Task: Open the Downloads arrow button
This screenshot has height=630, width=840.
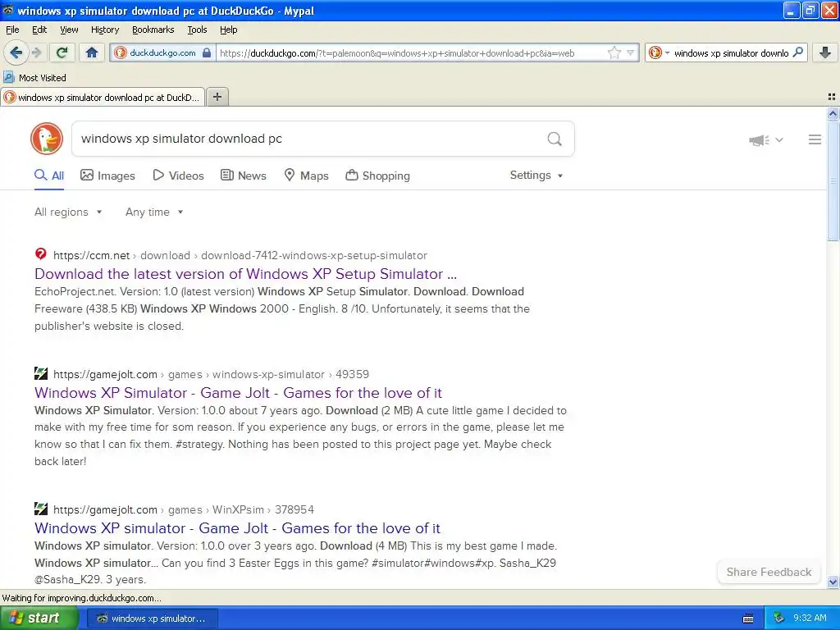Action: [825, 52]
